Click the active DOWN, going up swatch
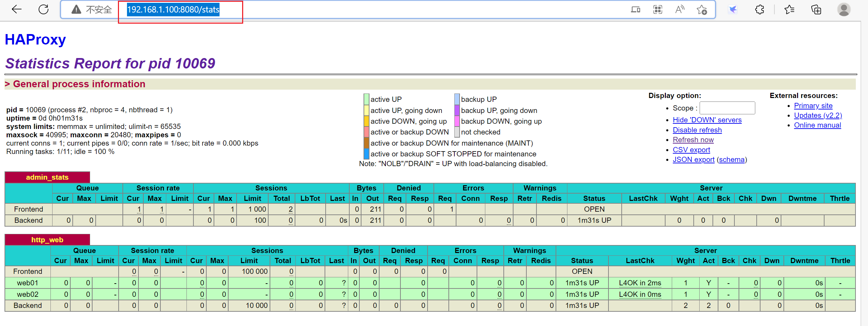The image size is (868, 326). 366,121
